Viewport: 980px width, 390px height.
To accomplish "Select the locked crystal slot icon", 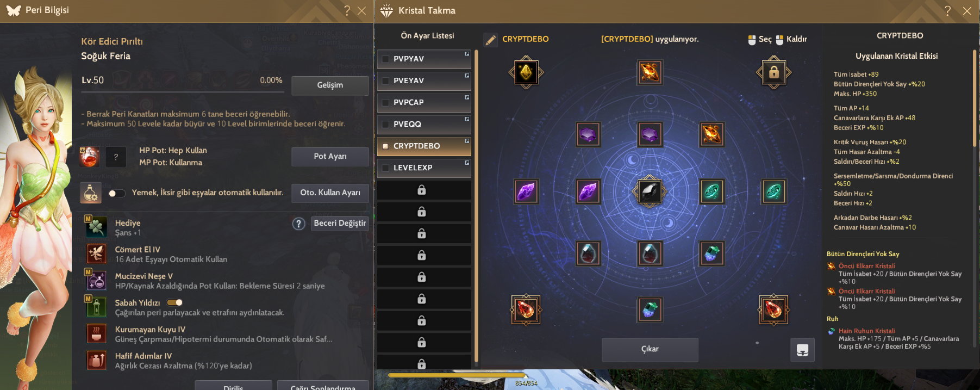I will point(773,72).
